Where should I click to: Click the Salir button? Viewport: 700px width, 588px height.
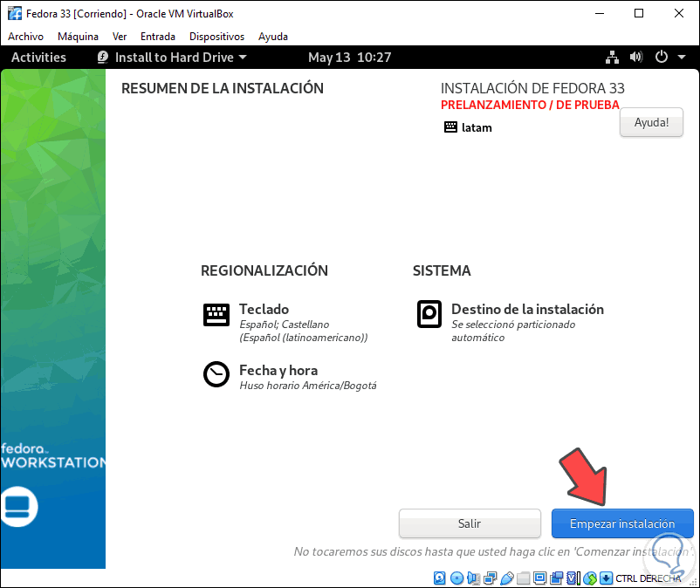coord(470,523)
